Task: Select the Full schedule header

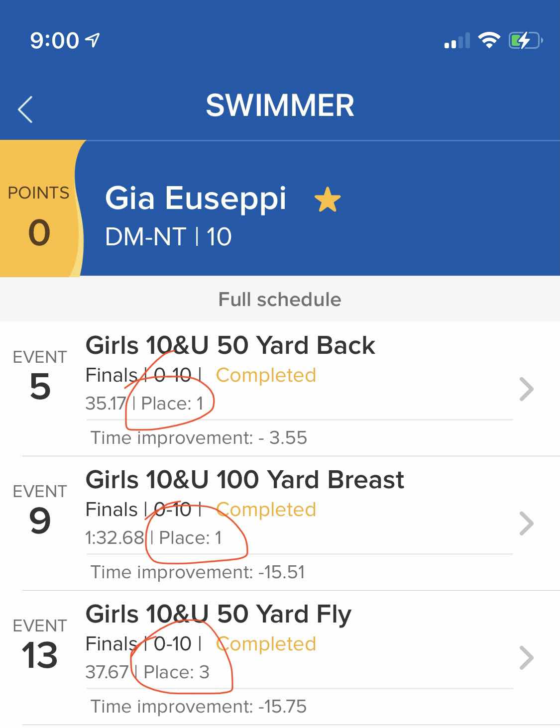Action: click(x=280, y=299)
